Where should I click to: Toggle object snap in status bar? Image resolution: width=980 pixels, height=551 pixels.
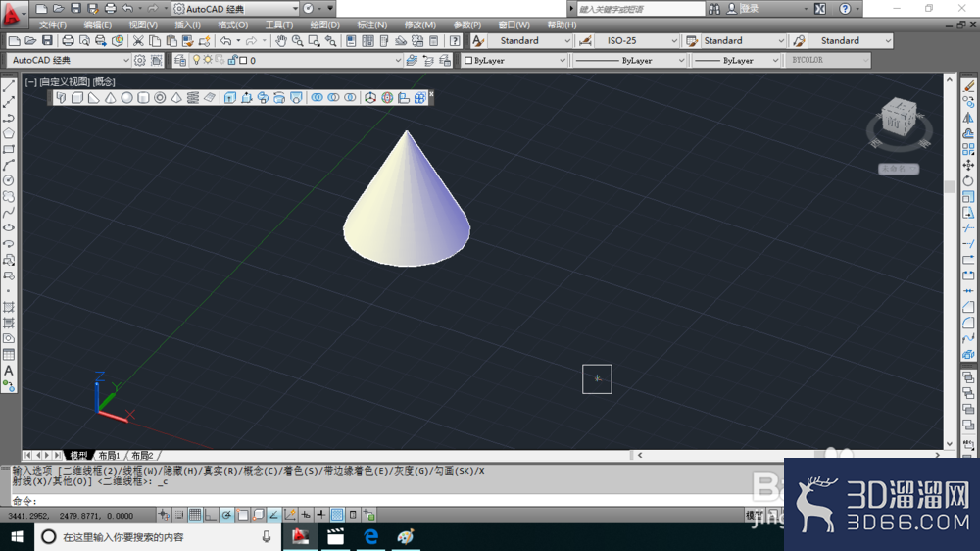click(x=242, y=515)
